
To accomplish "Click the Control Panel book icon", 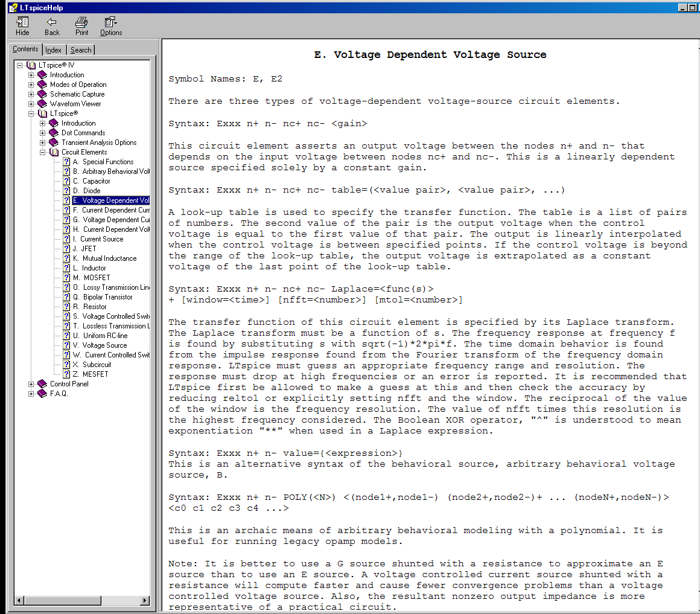I will point(42,383).
